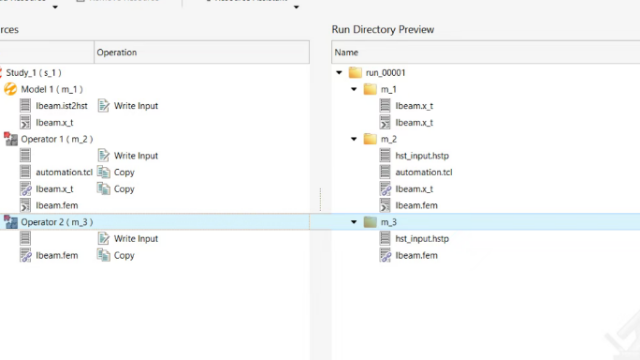
Task: Click the run_00001 folder icon
Action: (355, 73)
